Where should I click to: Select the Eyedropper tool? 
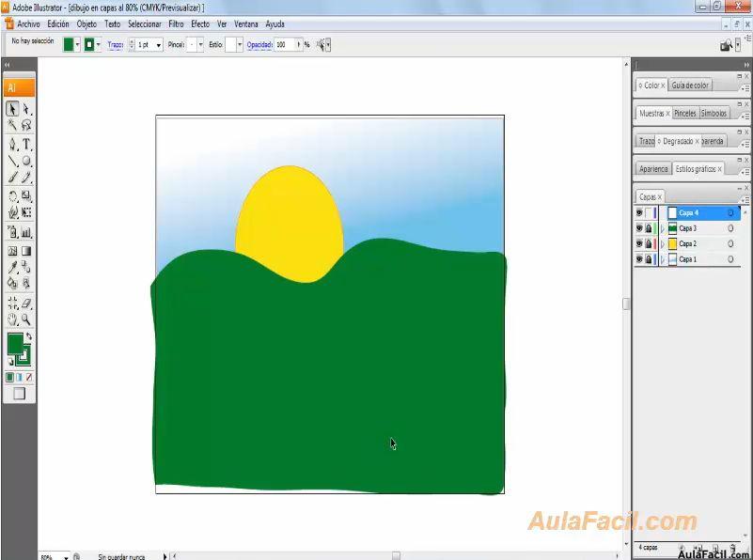point(12,267)
